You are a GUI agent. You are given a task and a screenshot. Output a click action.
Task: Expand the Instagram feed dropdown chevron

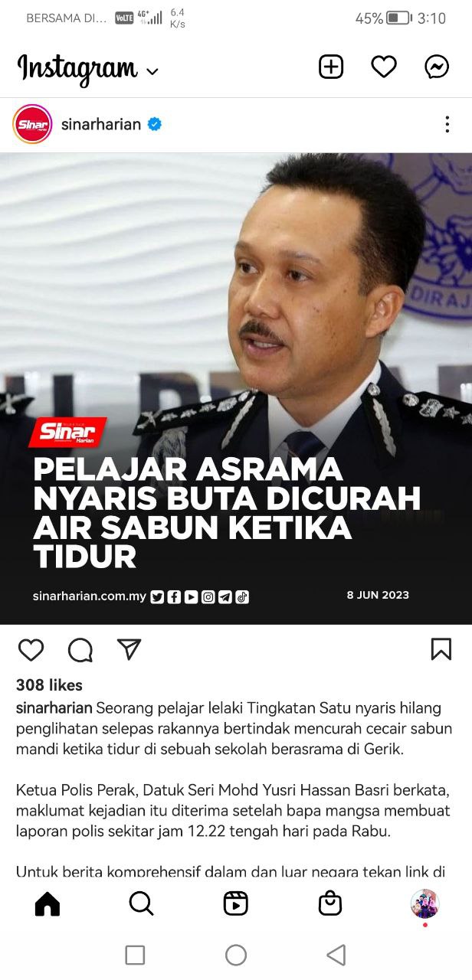pyautogui.click(x=152, y=72)
